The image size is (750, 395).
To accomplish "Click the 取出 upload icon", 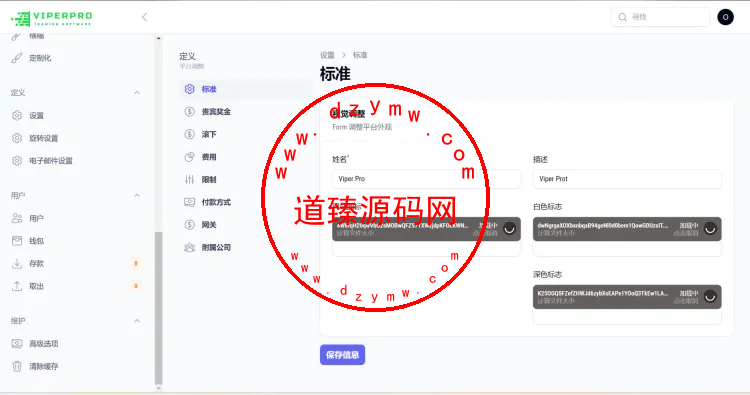I will (17, 286).
